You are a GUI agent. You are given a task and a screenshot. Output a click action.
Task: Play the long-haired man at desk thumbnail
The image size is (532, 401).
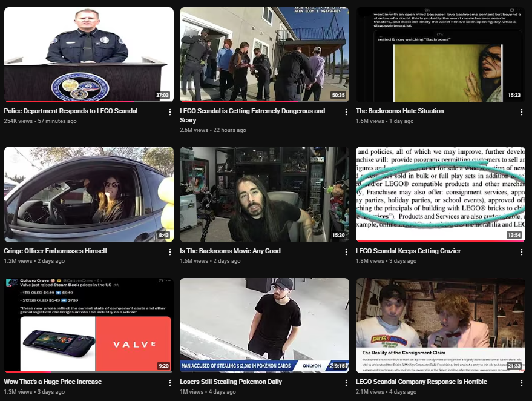264,194
